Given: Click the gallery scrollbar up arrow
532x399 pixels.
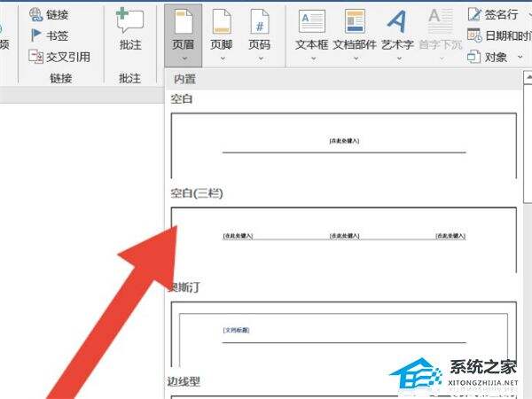Looking at the screenshot, I should point(528,77).
